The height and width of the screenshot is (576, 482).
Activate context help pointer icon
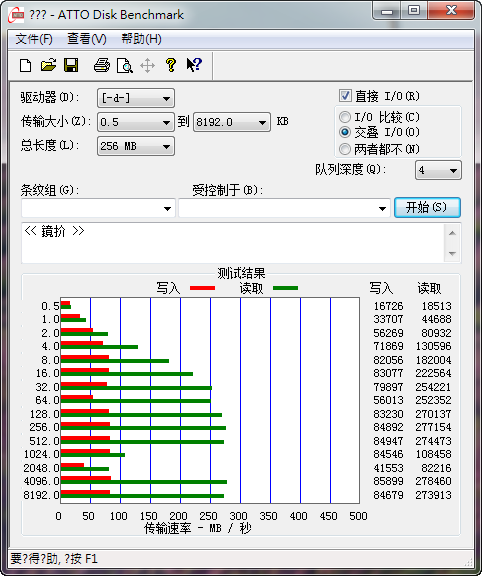click(194, 65)
